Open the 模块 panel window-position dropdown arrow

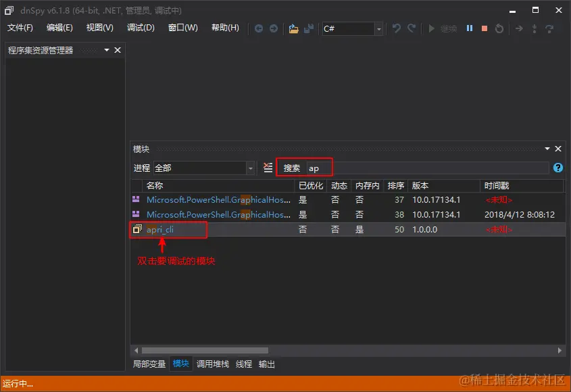coord(547,149)
